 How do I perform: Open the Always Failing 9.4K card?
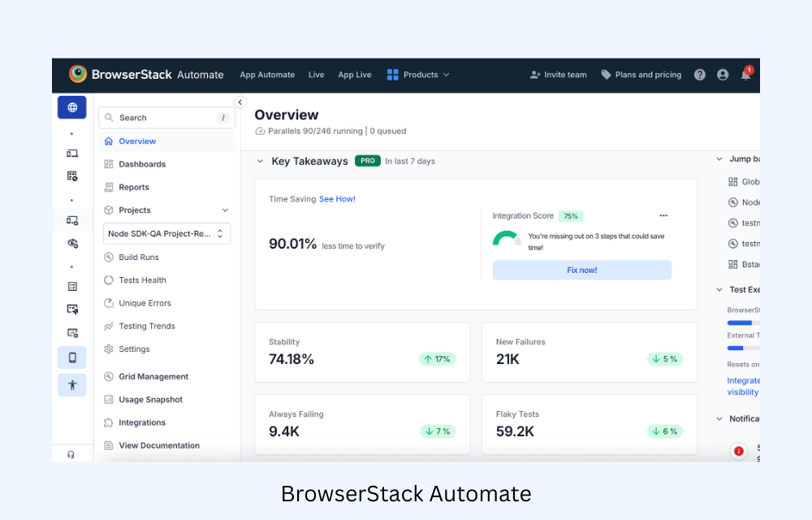click(x=362, y=425)
